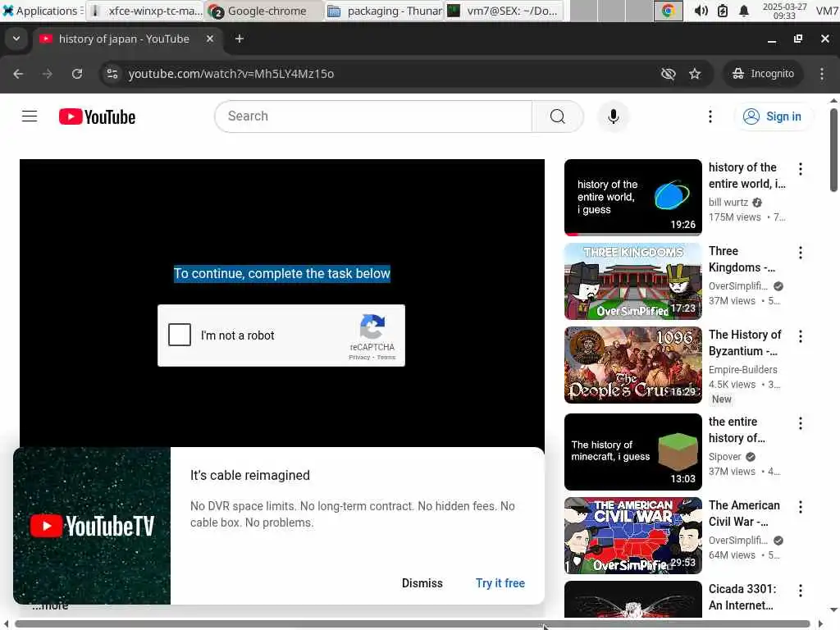This screenshot has height=630, width=840.
Task: Click the Sign in button
Action: (x=773, y=116)
